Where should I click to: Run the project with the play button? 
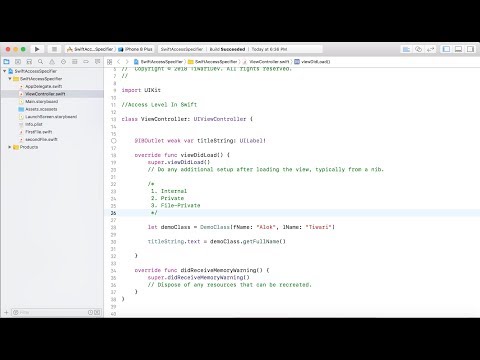click(37, 49)
